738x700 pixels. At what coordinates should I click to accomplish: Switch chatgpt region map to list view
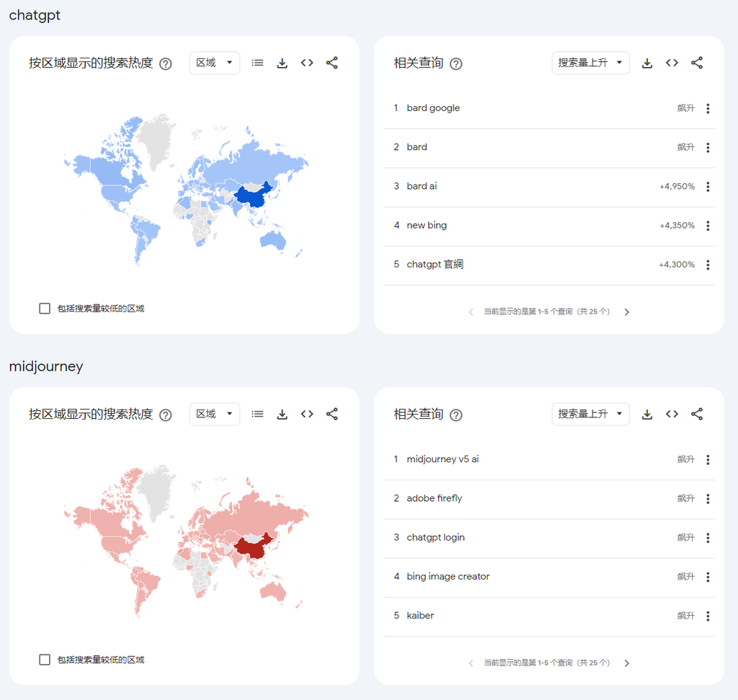coord(257,63)
